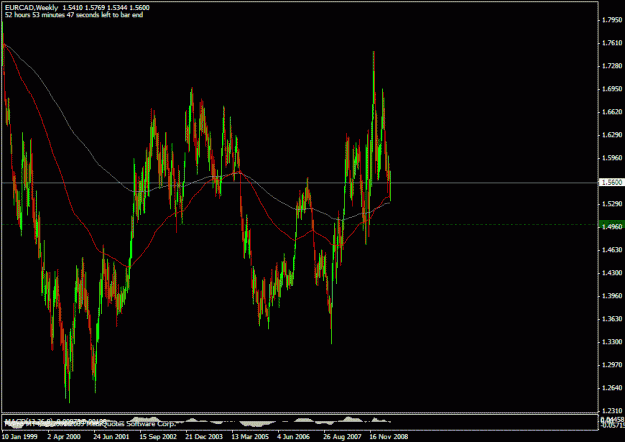
Task: Click the EURCAD,Weekly chart title text
Action: [x=31, y=8]
